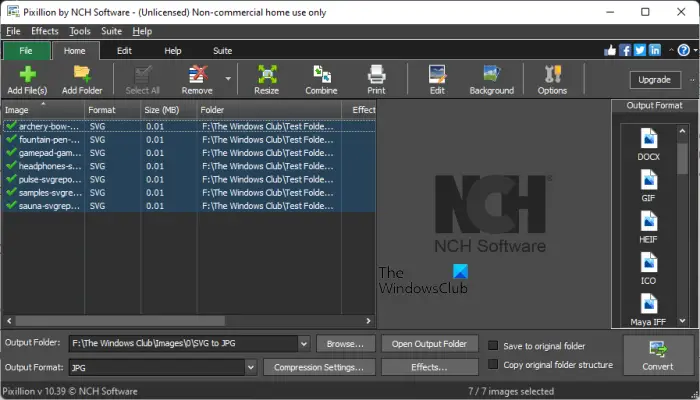Switch to the Edit ribbon tab
The height and width of the screenshot is (400, 700).
pos(124,51)
